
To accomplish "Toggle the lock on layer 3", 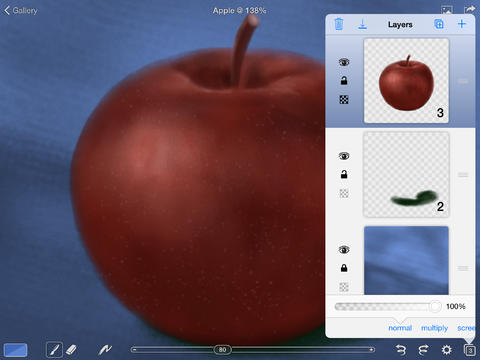I will click(344, 80).
